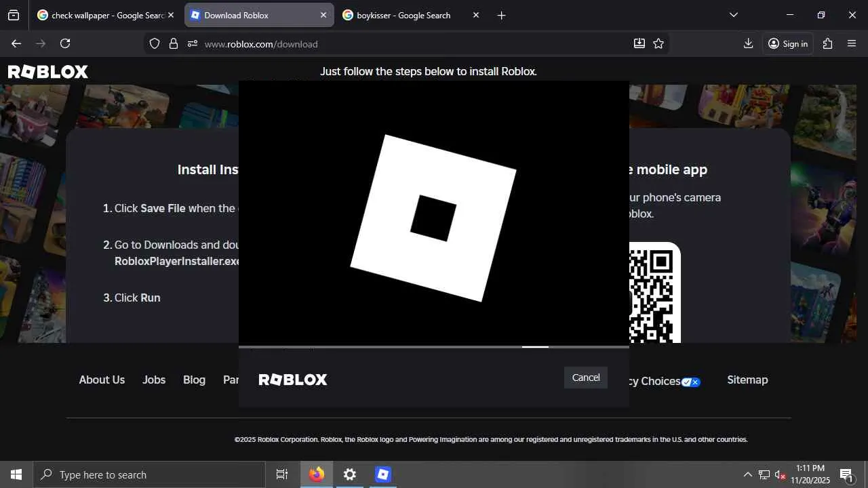This screenshot has width=868, height=488.
Task: Expand the list all tabs dropdown
Action: click(x=734, y=15)
